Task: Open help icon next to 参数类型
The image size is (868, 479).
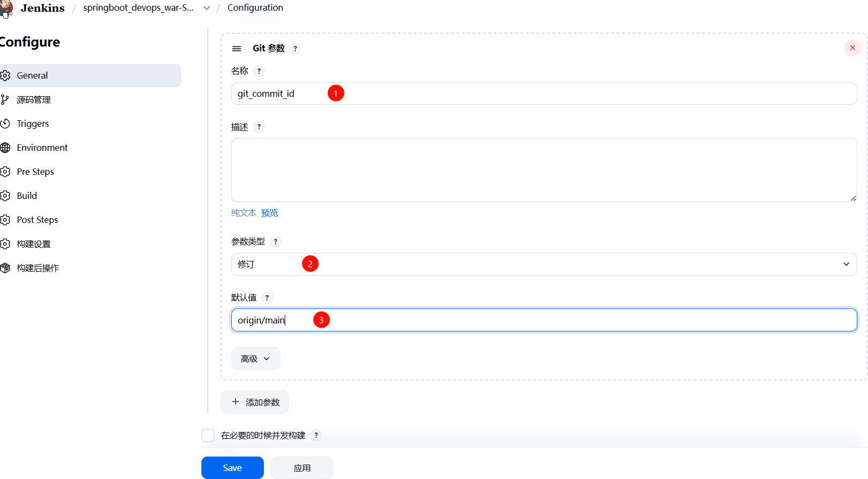Action: tap(276, 242)
